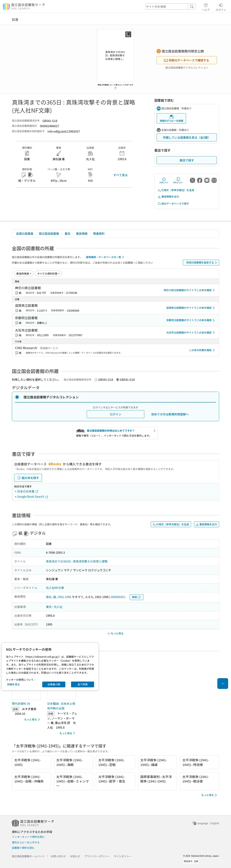Open 光人社NF文庫 series link
The height and width of the screenshot is (868, 231).
(x=55, y=588)
